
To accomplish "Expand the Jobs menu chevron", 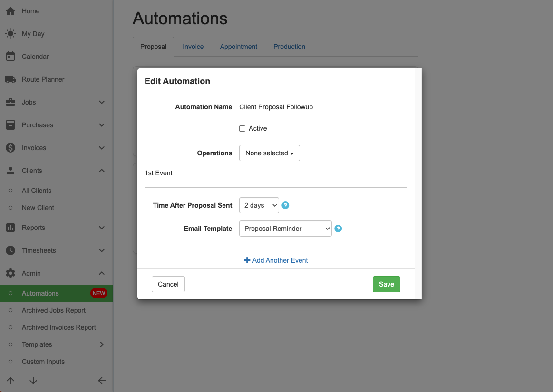I will 101,102.
